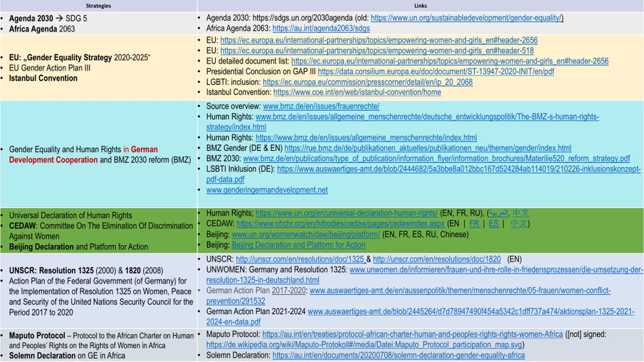This screenshot has height=362, width=644.
Task: Open 'Beijing Declaration and Platform for Action' link
Action: click(x=299, y=245)
